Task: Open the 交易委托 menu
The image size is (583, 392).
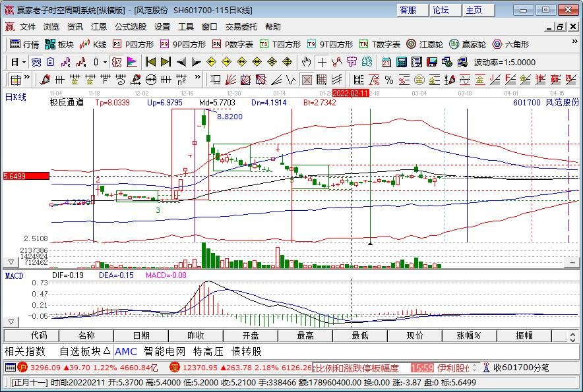Action: coord(241,27)
